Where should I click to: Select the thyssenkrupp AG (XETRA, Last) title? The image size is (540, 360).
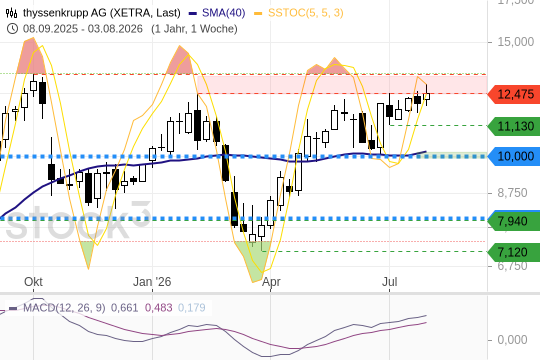pos(102,13)
